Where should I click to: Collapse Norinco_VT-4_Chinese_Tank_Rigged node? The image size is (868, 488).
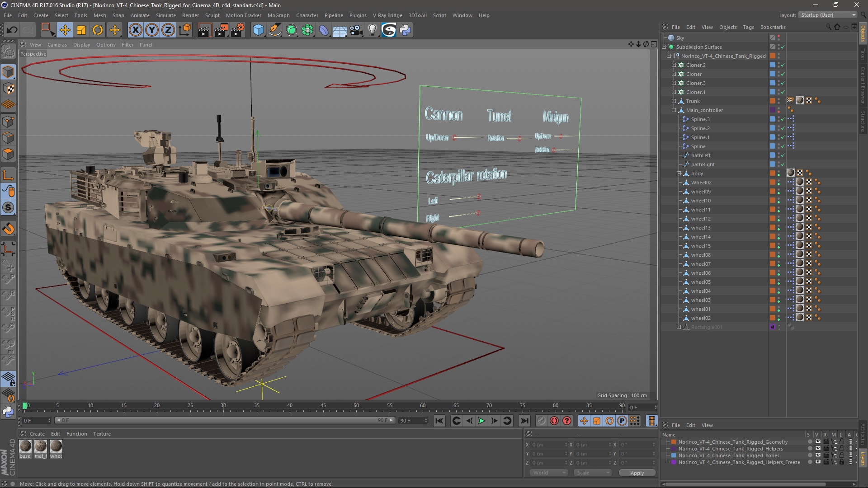[x=669, y=56]
